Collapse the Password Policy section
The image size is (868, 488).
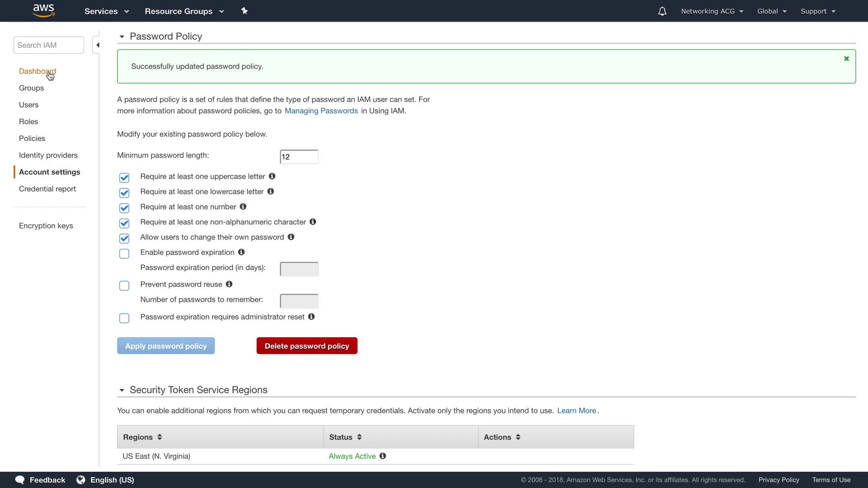click(122, 37)
